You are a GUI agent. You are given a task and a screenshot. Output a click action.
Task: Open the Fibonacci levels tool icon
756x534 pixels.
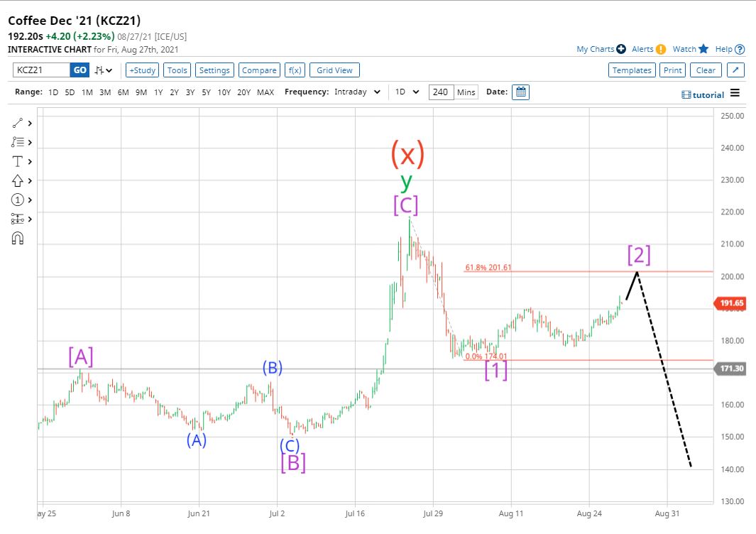pos(17,142)
